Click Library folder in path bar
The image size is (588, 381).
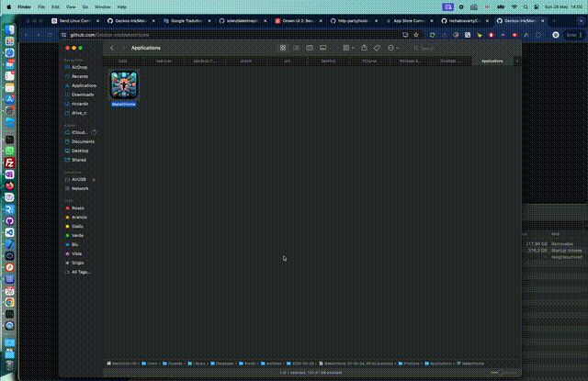[196, 364]
